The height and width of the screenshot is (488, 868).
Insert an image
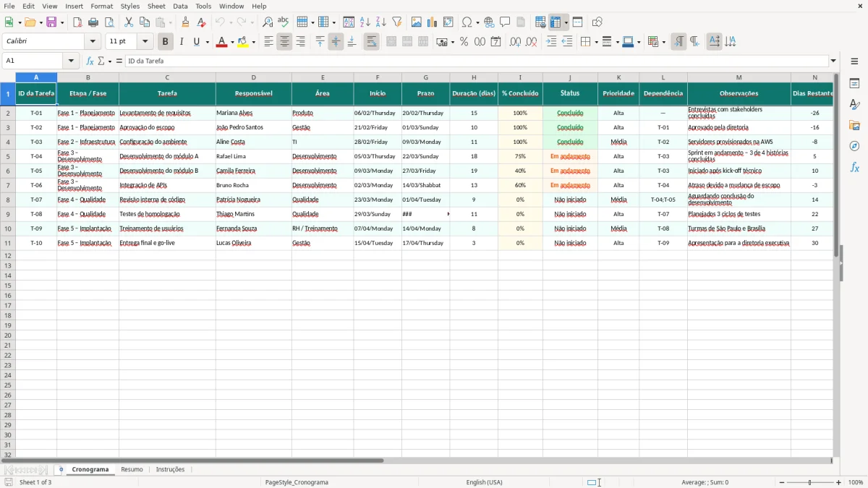[x=417, y=22]
